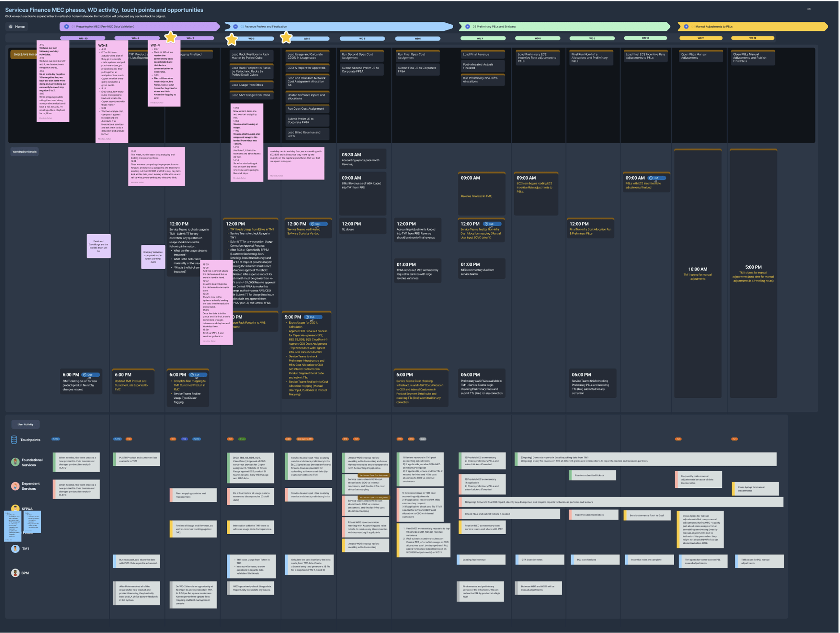Select the 'Send out revenue flash to Gopi' note
The image size is (840, 633).
click(647, 515)
